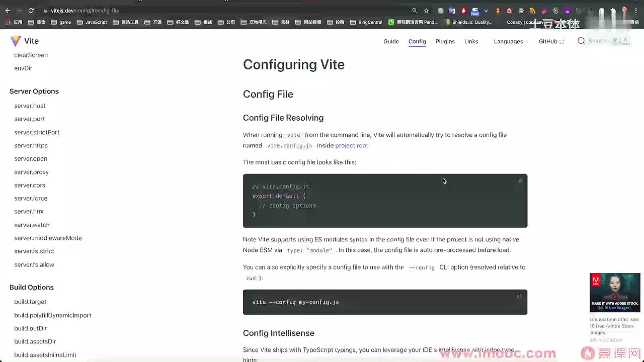Open build.outDir sidebar entry

click(30, 328)
